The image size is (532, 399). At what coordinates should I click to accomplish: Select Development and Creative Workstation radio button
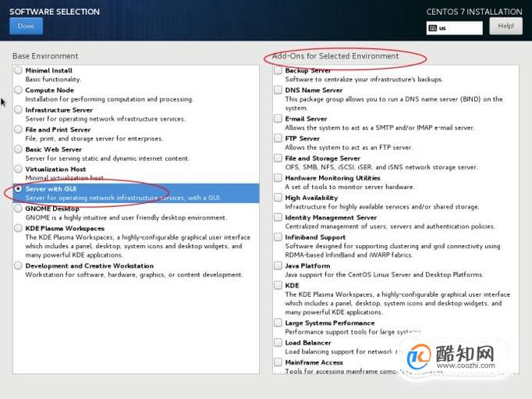pos(18,265)
